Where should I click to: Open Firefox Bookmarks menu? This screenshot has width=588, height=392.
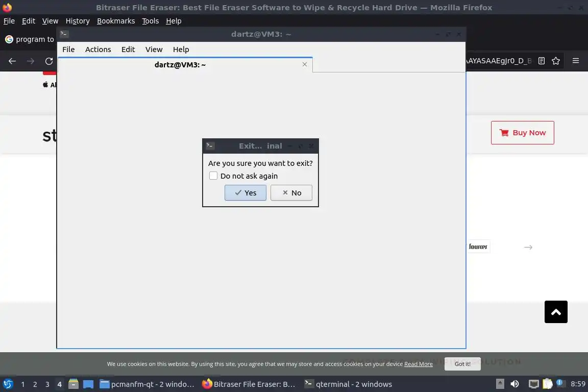tap(116, 21)
